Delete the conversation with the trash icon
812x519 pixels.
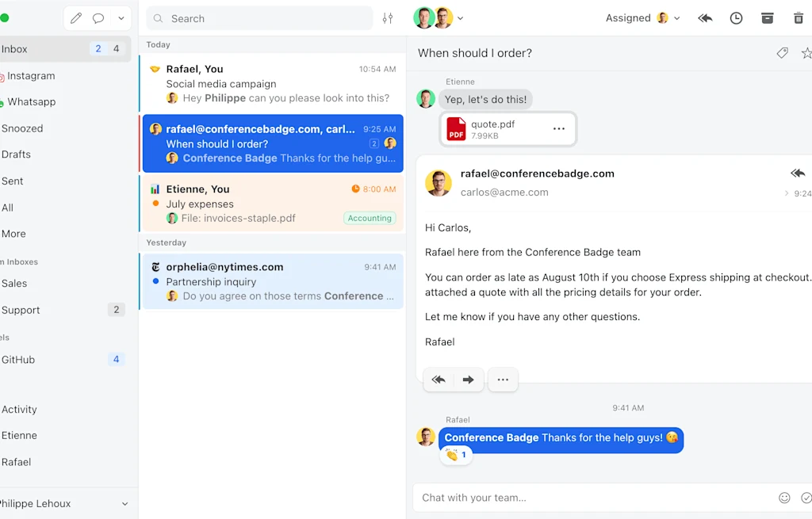tap(799, 17)
